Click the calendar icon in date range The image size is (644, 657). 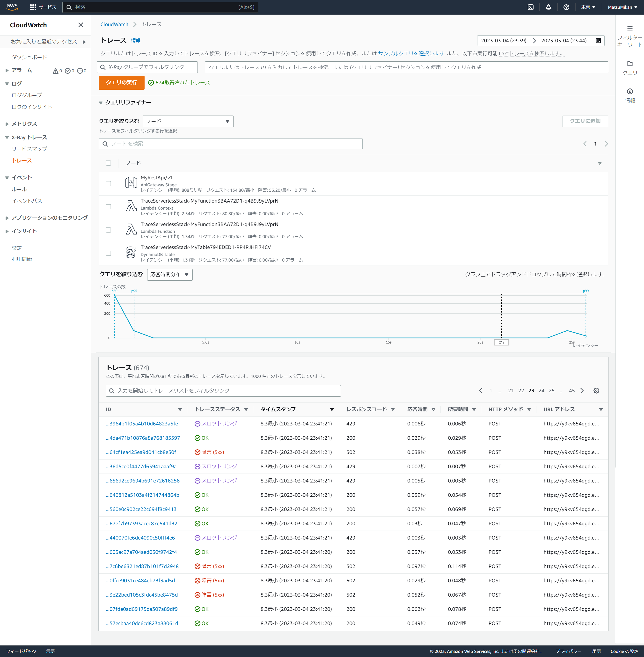[598, 41]
